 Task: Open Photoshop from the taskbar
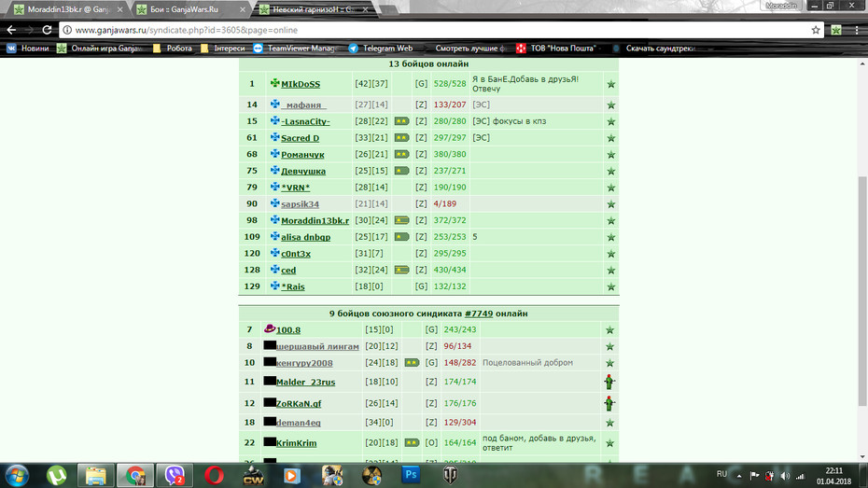[x=411, y=475]
